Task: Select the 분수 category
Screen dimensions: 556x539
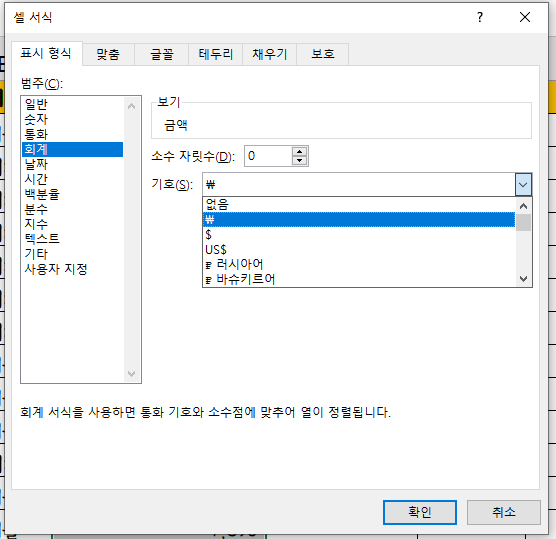Action: point(72,209)
